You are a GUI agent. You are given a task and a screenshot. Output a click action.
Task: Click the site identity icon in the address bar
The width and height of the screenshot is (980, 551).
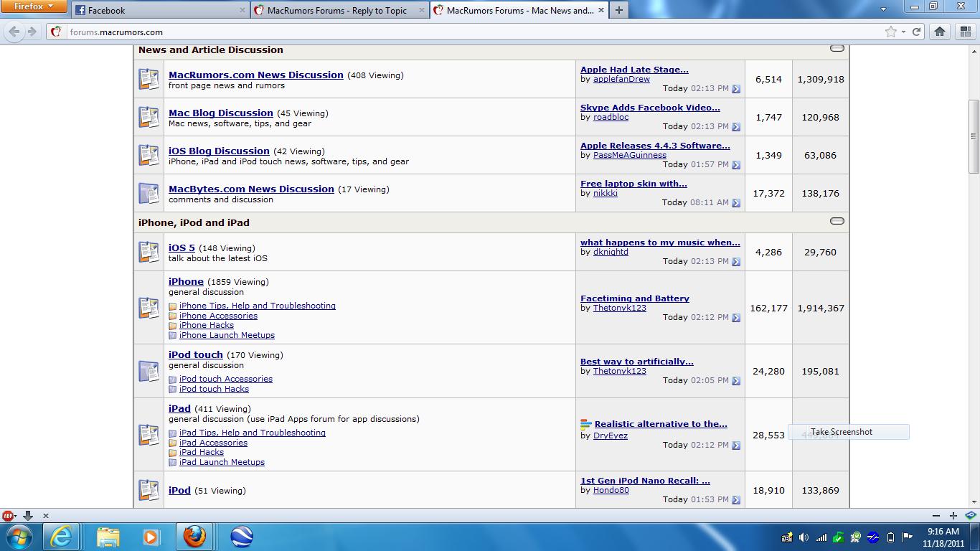pyautogui.click(x=57, y=32)
